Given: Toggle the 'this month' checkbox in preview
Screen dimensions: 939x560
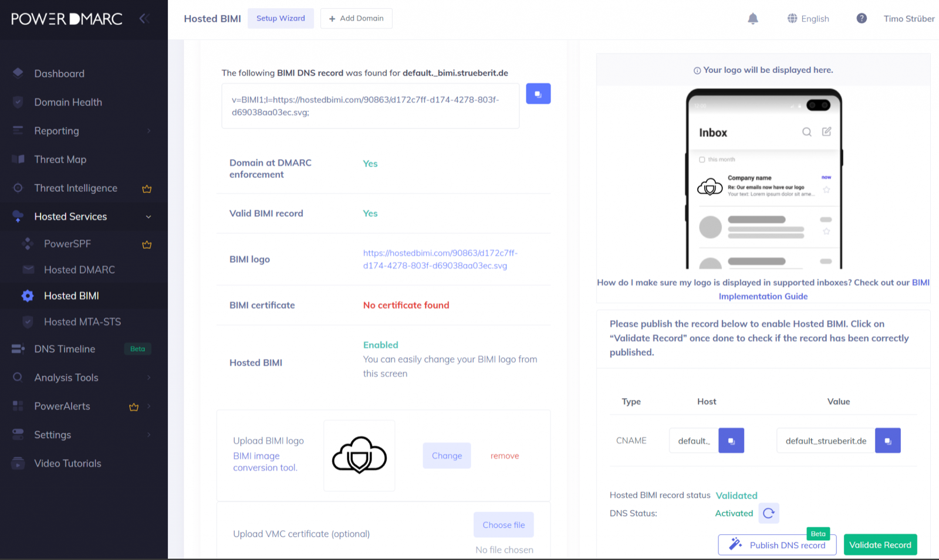Looking at the screenshot, I should [702, 159].
